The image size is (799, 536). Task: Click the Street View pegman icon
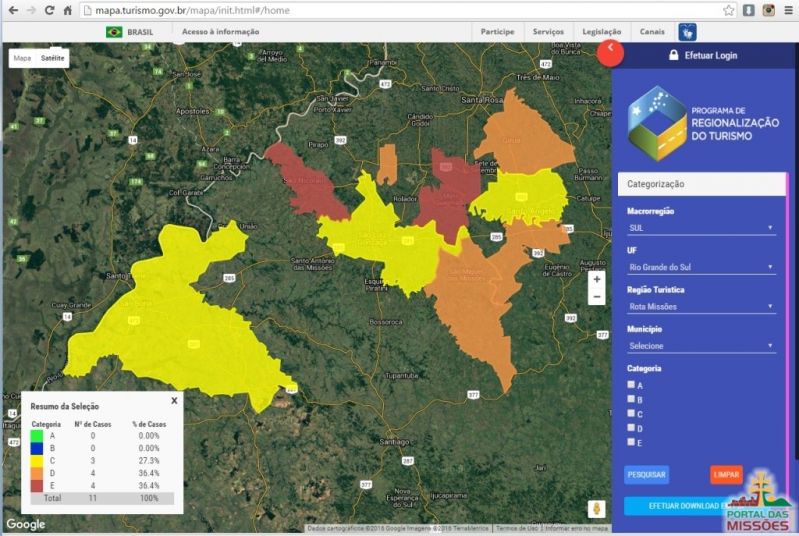597,509
